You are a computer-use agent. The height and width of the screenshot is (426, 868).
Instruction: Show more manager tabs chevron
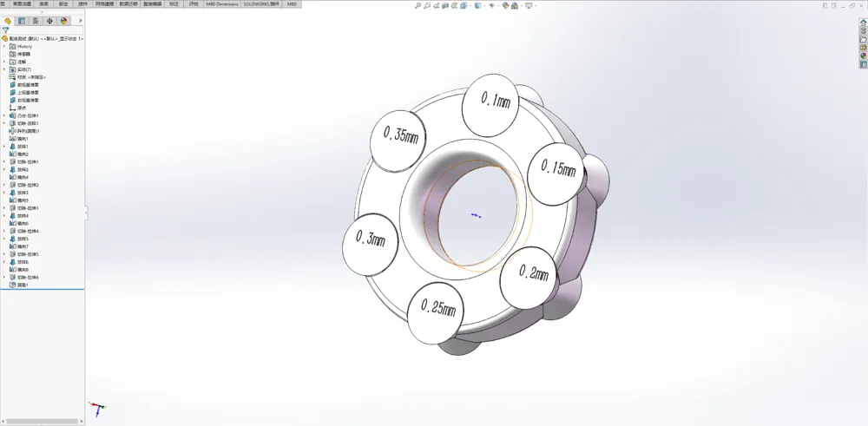coord(80,21)
